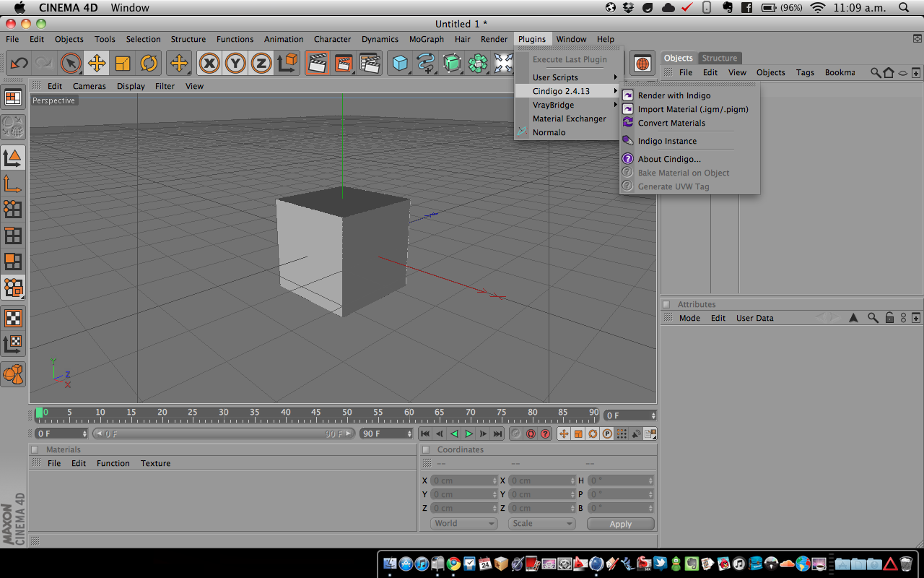
Task: Click frame 45 on the timeline ruler
Action: click(x=316, y=413)
